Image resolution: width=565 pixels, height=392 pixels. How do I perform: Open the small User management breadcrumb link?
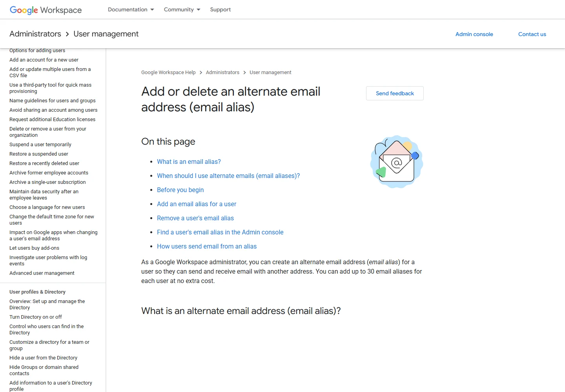click(270, 73)
